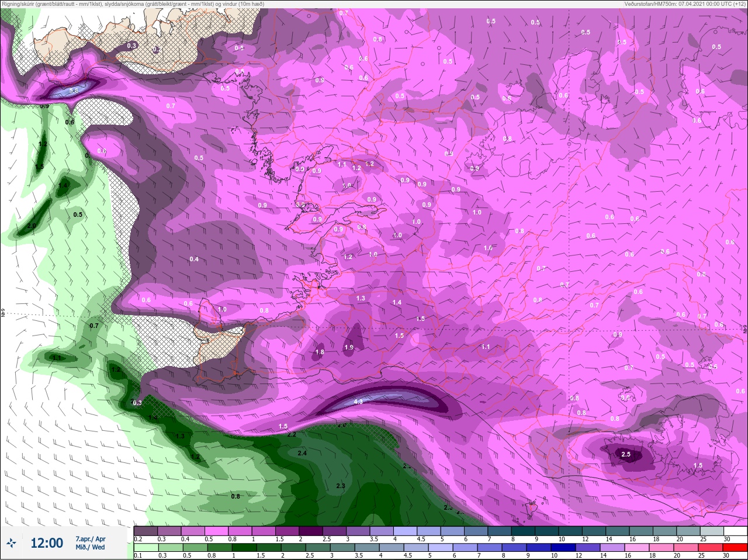Click the 1.8 value on the map
This screenshot has height=560, width=748.
[320, 352]
